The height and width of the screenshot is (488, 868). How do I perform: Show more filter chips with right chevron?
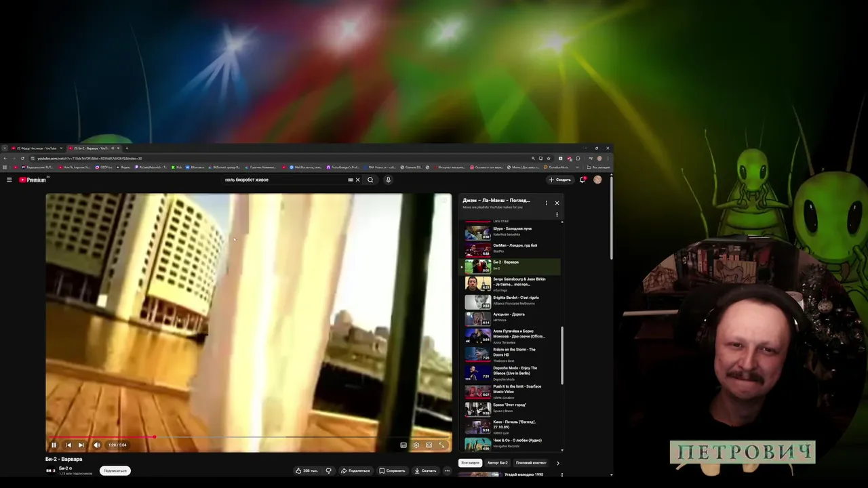[x=558, y=463]
